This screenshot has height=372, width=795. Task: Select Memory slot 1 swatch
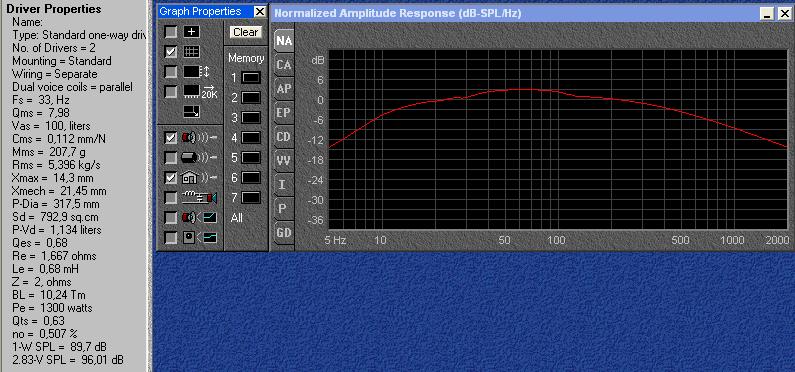click(x=251, y=78)
